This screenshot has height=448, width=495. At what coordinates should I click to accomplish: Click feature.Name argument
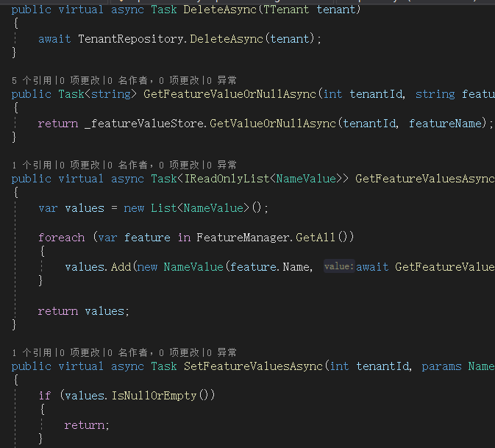point(270,267)
